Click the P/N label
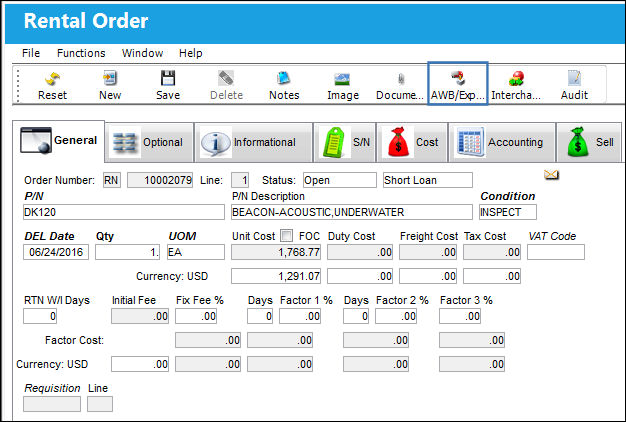Image resolution: width=626 pixels, height=422 pixels. click(34, 196)
